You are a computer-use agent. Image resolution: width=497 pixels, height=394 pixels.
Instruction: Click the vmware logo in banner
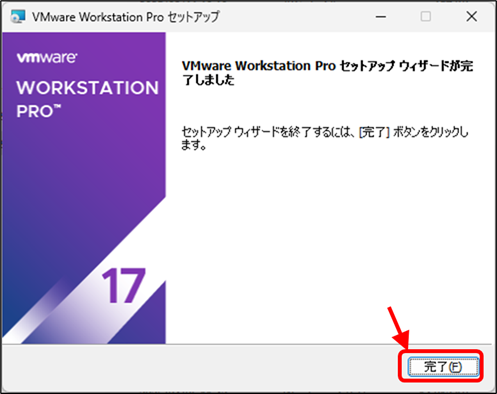[47, 58]
